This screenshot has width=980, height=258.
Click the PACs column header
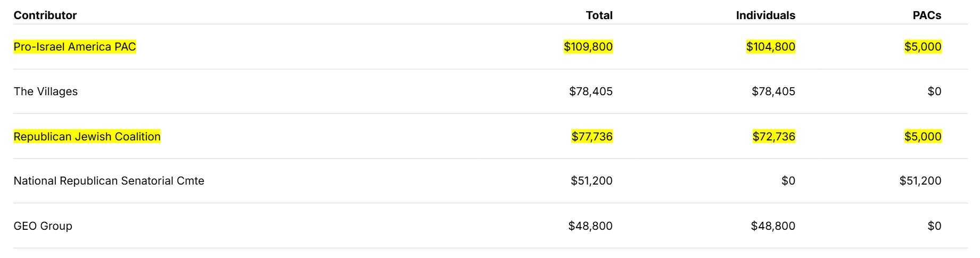tap(927, 15)
